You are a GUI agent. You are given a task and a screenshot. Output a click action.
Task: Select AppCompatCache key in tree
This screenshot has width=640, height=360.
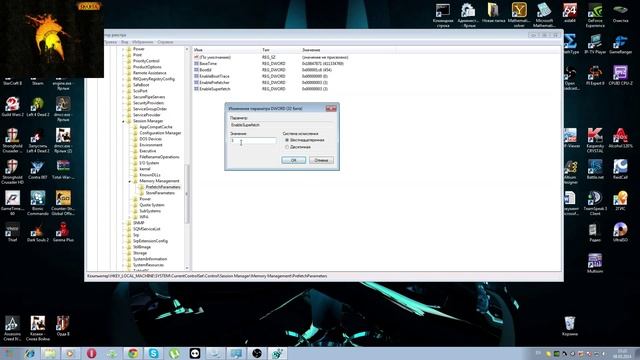pos(156,127)
